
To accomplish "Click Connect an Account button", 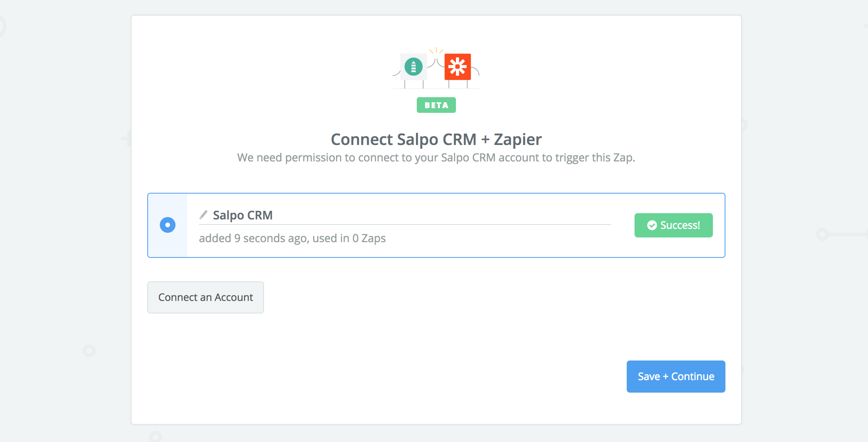I will (206, 297).
